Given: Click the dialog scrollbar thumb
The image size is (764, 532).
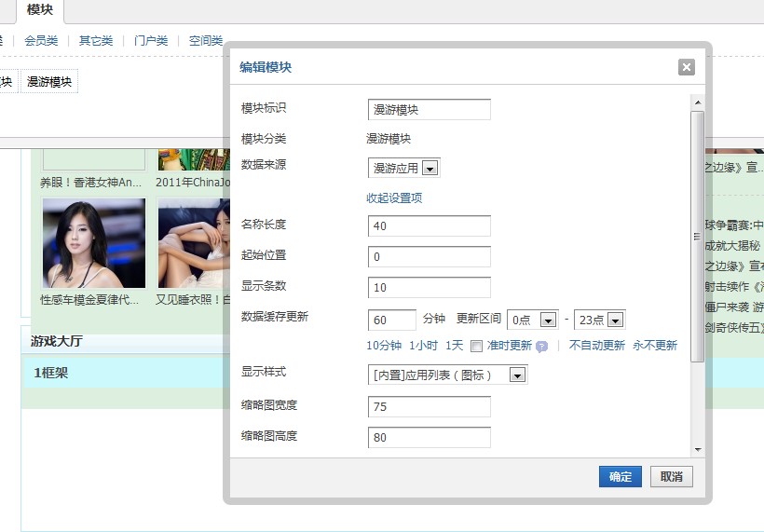Looking at the screenshot, I should (698, 237).
